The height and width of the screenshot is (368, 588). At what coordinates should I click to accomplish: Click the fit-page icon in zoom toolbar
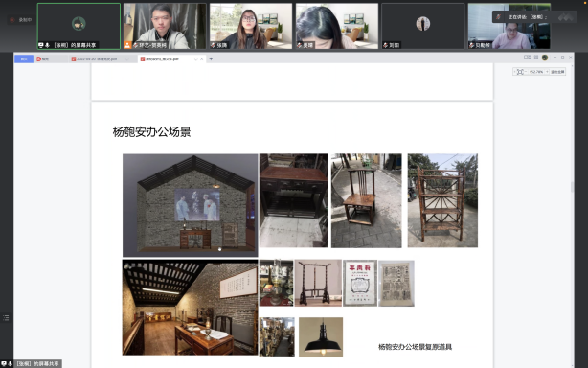(x=520, y=72)
